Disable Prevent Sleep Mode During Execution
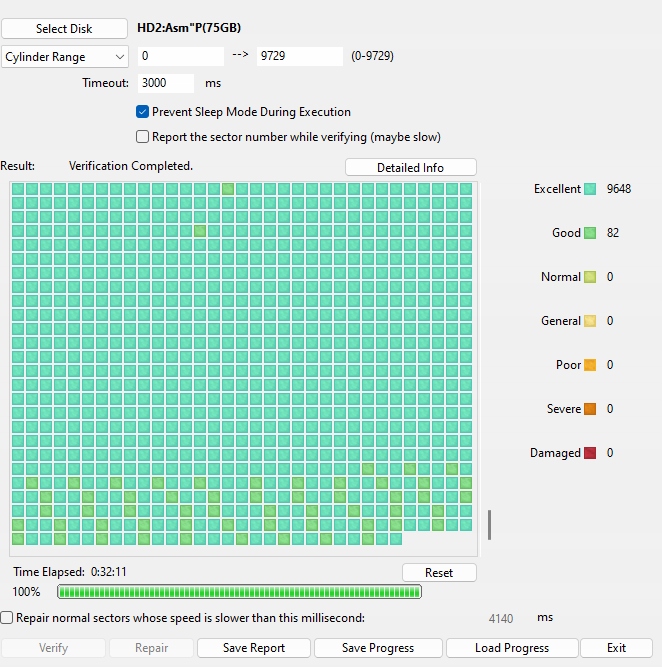The width and height of the screenshot is (662, 667). tap(142, 112)
